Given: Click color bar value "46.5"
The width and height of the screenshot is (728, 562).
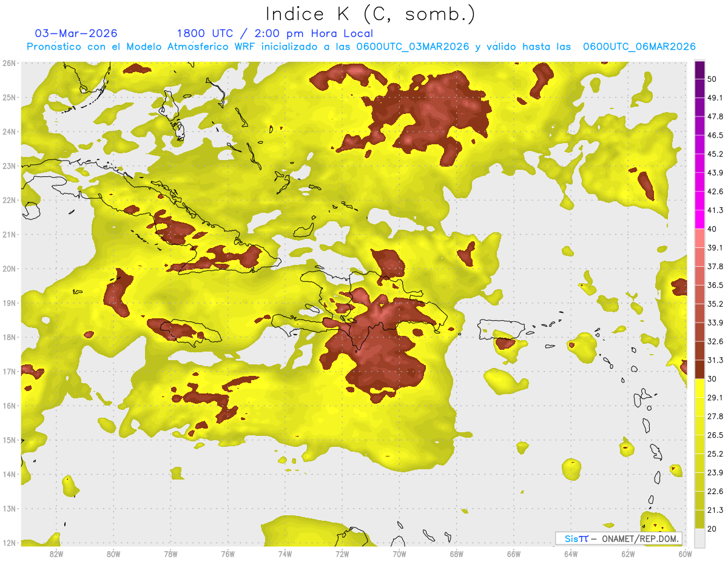Looking at the screenshot, I should (715, 135).
